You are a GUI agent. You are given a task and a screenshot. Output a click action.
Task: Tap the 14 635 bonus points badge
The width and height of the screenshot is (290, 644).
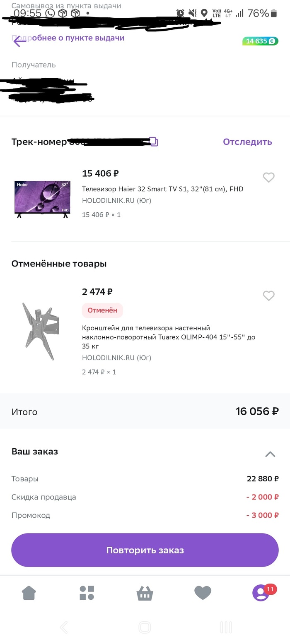[x=260, y=41]
